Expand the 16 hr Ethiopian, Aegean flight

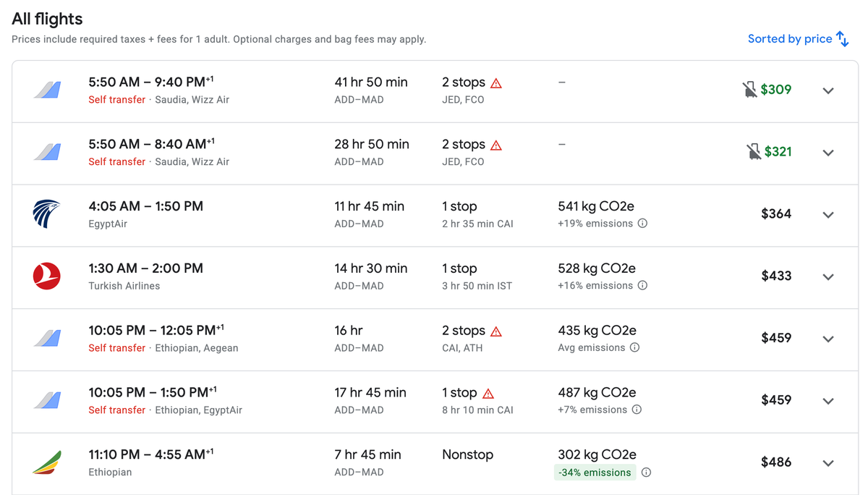coord(827,338)
